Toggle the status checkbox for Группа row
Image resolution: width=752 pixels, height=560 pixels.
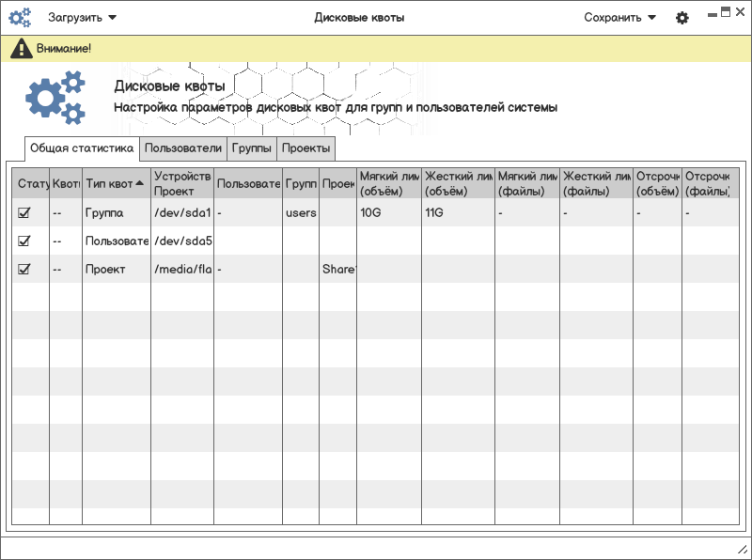tap(24, 212)
